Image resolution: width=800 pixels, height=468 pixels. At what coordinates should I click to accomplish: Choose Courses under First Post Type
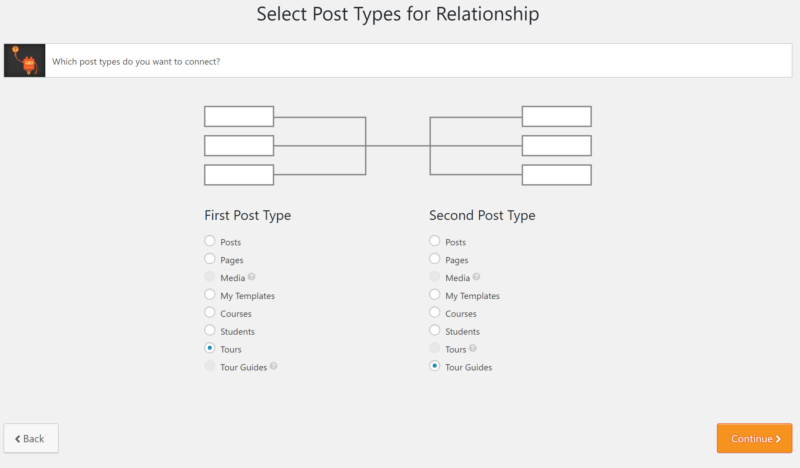[x=210, y=312]
